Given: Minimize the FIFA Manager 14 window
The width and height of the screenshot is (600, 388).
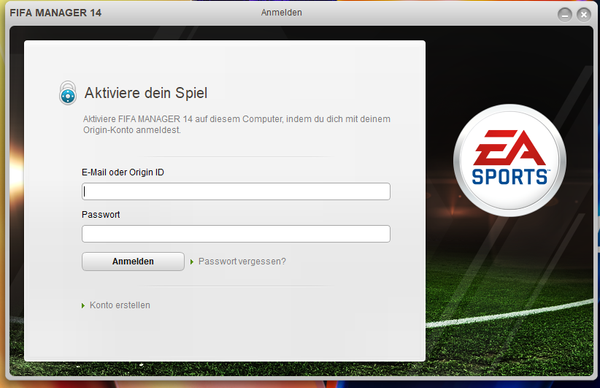Looking at the screenshot, I should click(565, 15).
